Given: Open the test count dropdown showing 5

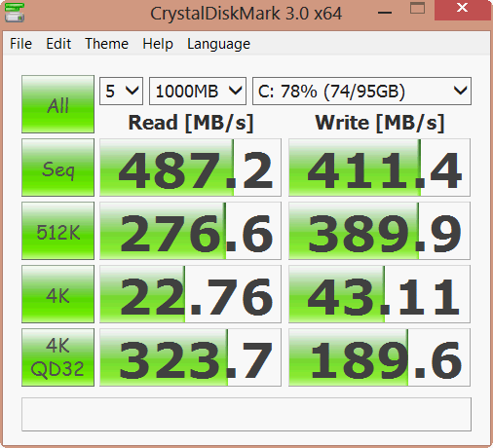Looking at the screenshot, I should pyautogui.click(x=121, y=92).
